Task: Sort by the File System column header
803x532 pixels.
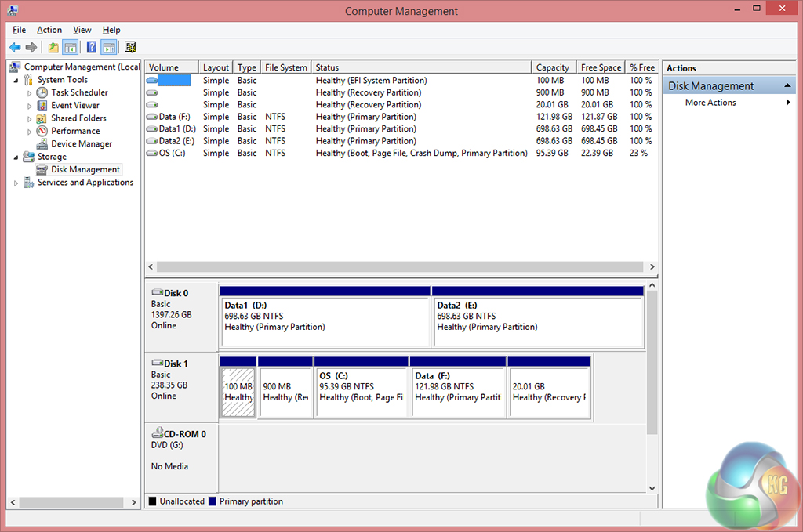Action: (x=285, y=67)
